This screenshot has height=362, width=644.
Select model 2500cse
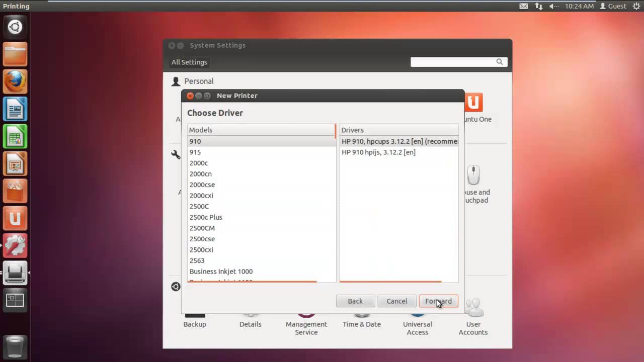[262, 239]
